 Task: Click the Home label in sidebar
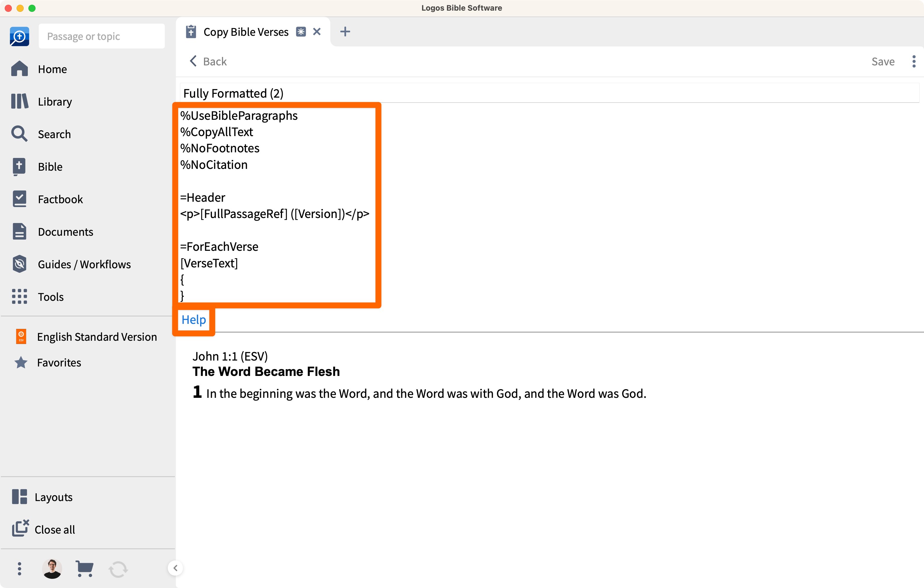pos(53,70)
